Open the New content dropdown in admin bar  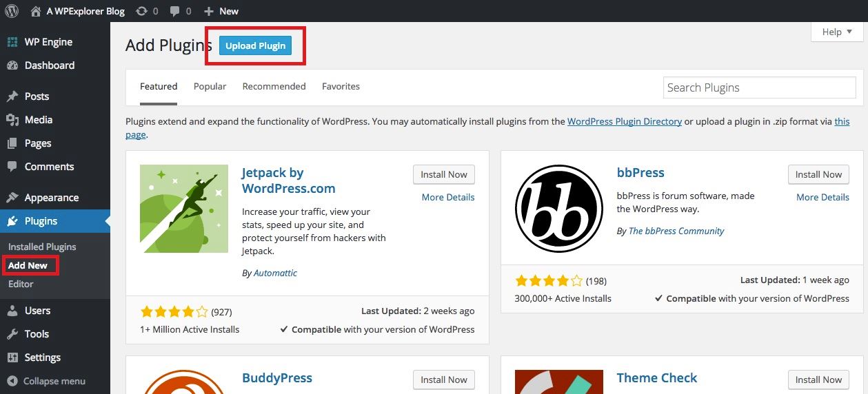click(221, 10)
